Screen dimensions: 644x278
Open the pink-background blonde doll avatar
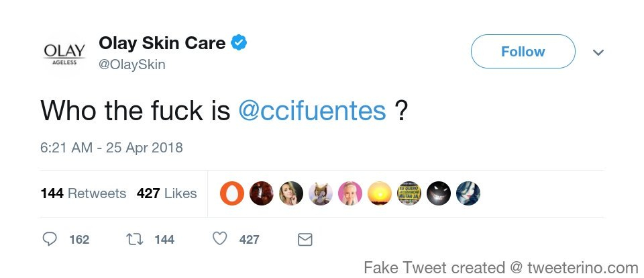tap(350, 193)
